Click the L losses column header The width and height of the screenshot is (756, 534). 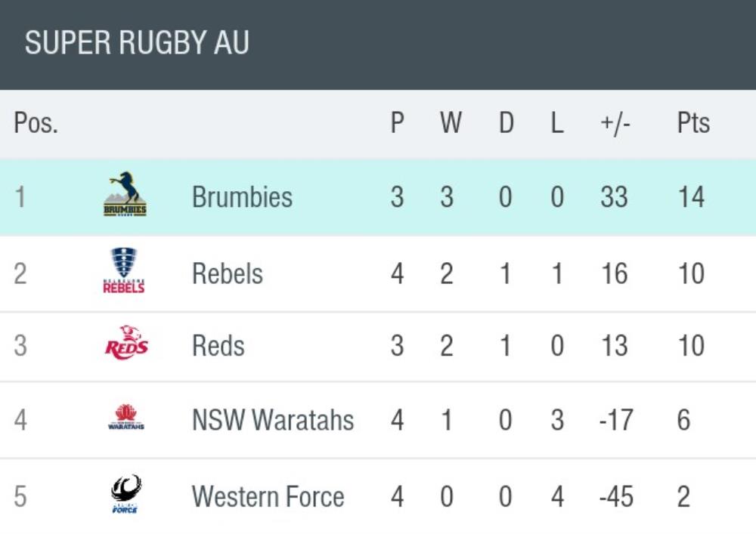557,124
